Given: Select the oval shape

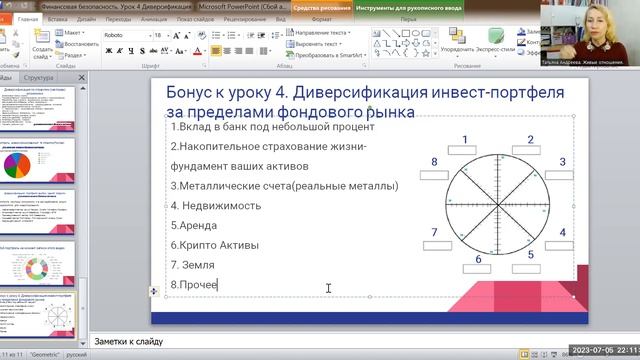Looking at the screenshot, I should click(x=416, y=33).
